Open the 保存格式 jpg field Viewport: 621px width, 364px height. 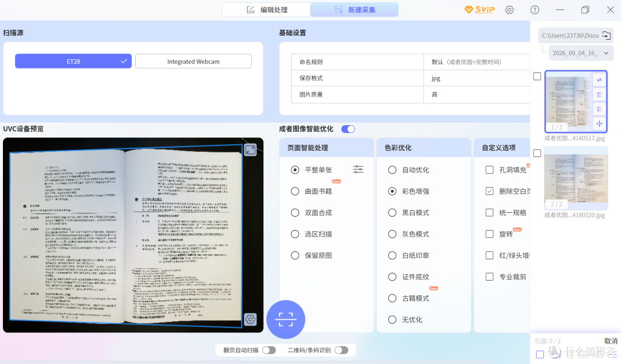(x=477, y=78)
